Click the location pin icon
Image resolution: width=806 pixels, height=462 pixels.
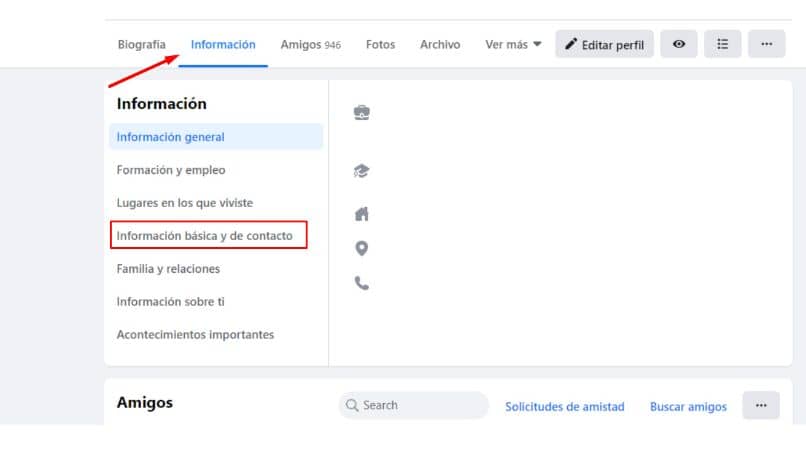coord(362,248)
